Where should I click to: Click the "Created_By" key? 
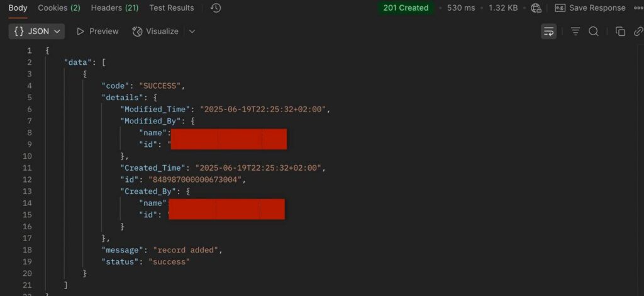(x=148, y=191)
